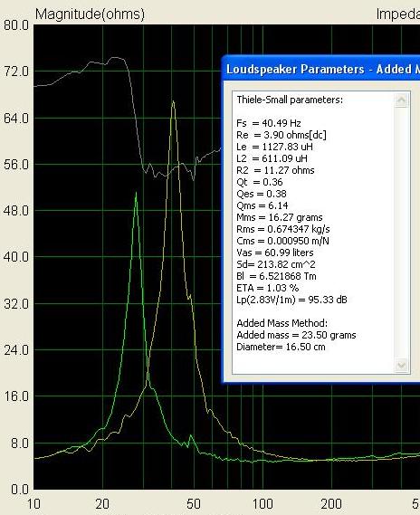This screenshot has height=515, width=420.
Task: Select the 'R2 = 11.27 ohms' line
Action: pos(275,170)
